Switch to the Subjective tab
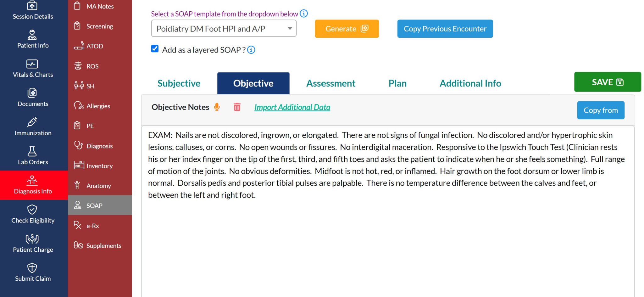This screenshot has width=644, height=297. coord(179,83)
